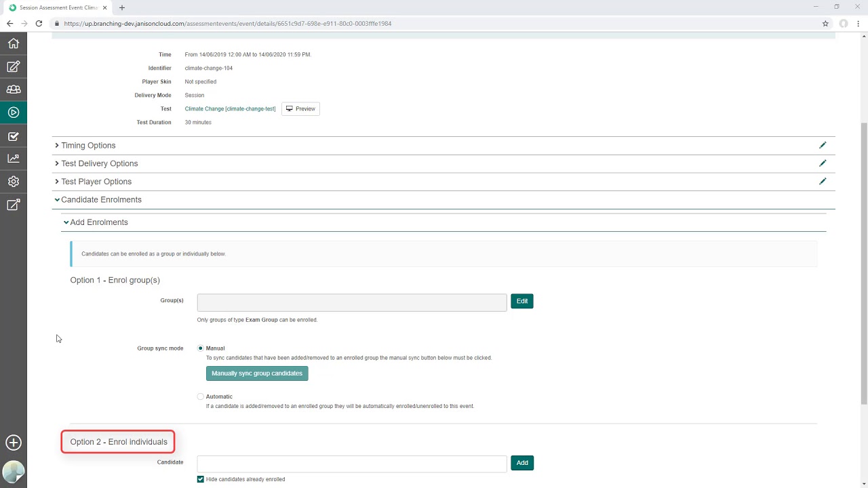The height and width of the screenshot is (488, 868).
Task: Open the marking checkbox icon in sidebar
Action: click(14, 136)
